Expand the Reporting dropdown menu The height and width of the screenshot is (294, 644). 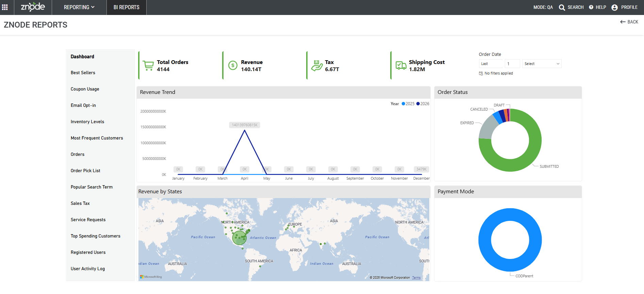(79, 7)
